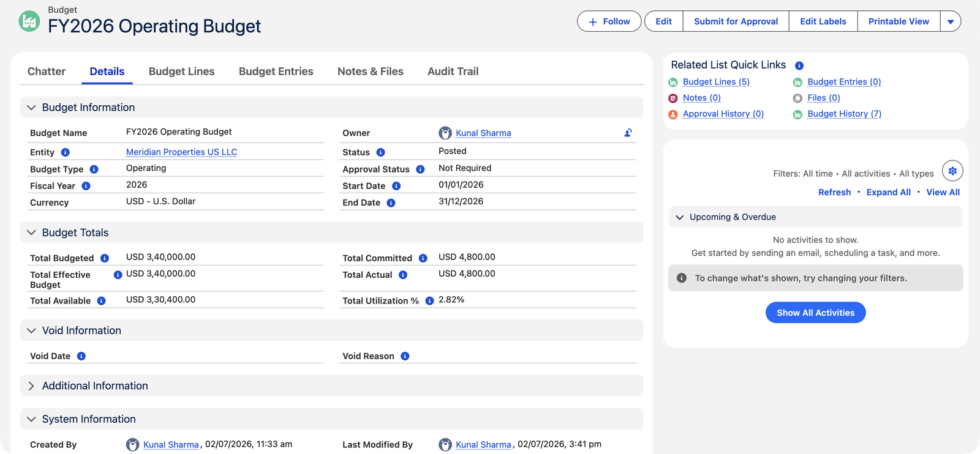Image resolution: width=980 pixels, height=454 pixels.
Task: Click Expand All in activity panel
Action: tap(889, 192)
